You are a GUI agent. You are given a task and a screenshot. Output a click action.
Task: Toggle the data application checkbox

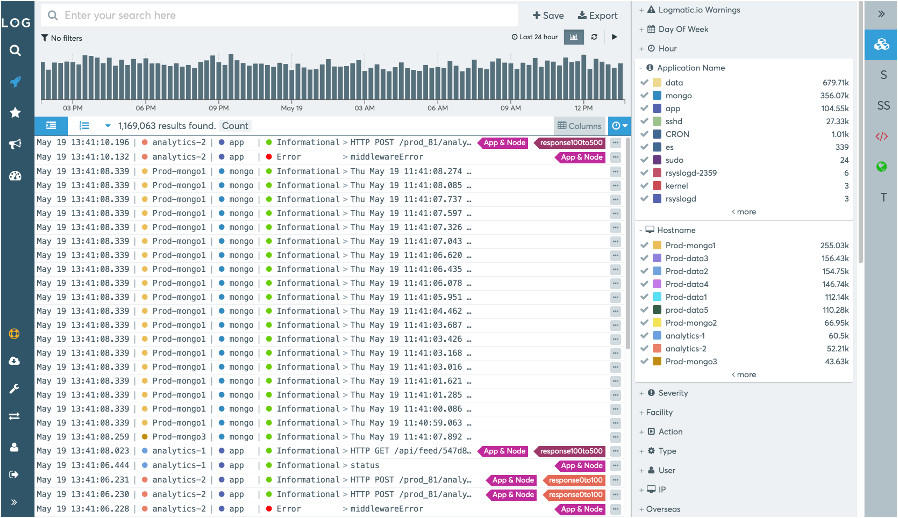click(x=644, y=83)
